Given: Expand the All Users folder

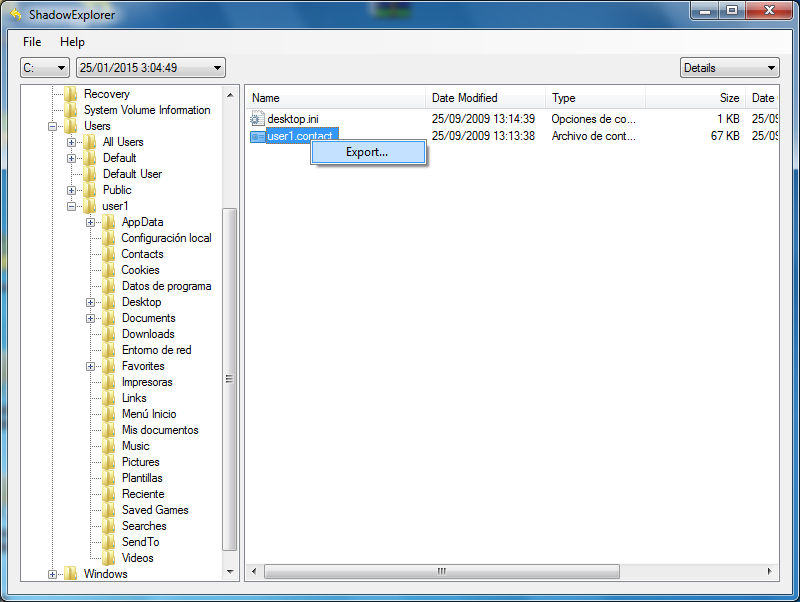Looking at the screenshot, I should (x=71, y=142).
